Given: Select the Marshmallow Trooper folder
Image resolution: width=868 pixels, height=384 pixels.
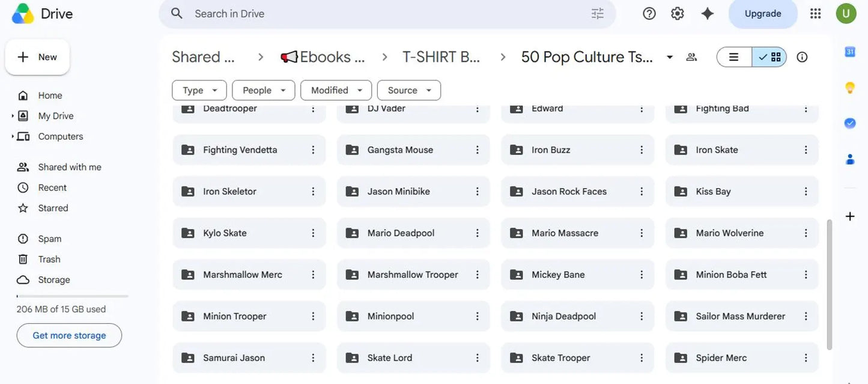Looking at the screenshot, I should 413,274.
